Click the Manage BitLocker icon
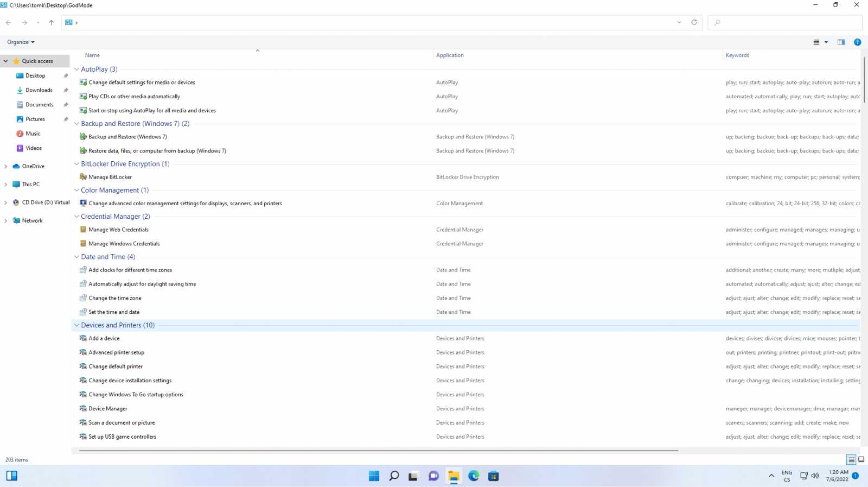 pyautogui.click(x=83, y=177)
